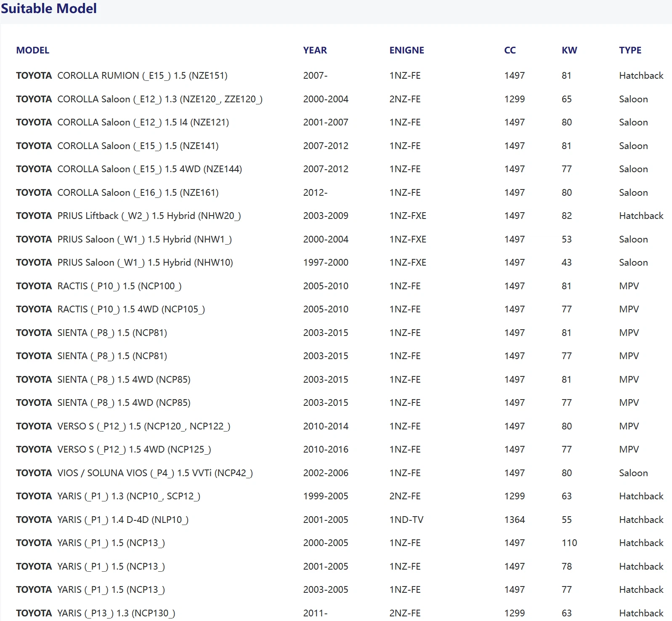Click Saloon type in NZE161 row

pyautogui.click(x=633, y=193)
